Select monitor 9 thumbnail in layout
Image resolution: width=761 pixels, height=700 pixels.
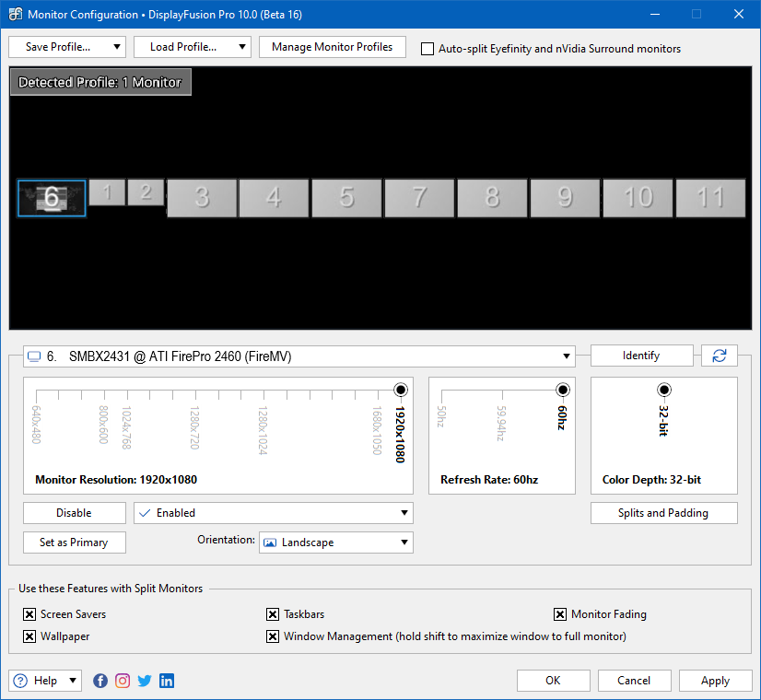565,198
